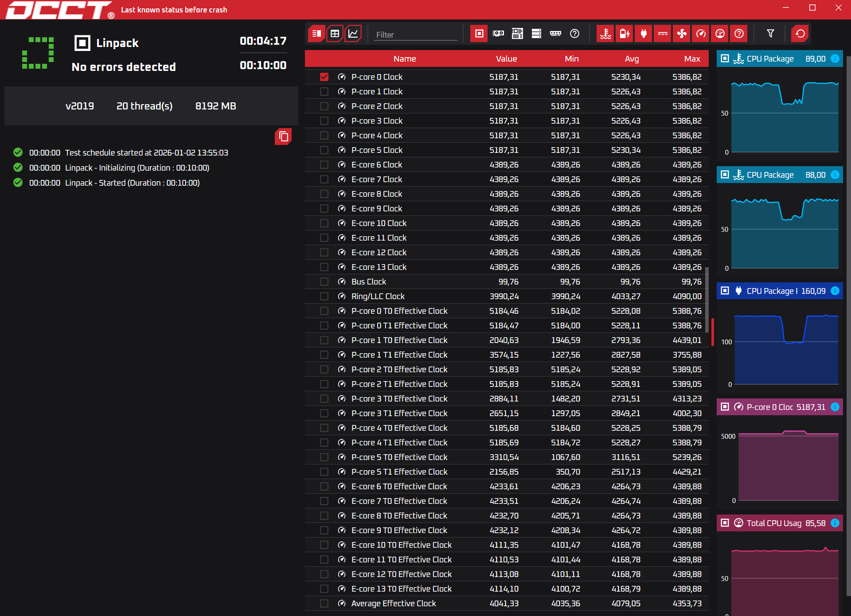Screen dimensions: 851x616
Task: Toggle the fan sensors filter
Action: click(x=682, y=34)
